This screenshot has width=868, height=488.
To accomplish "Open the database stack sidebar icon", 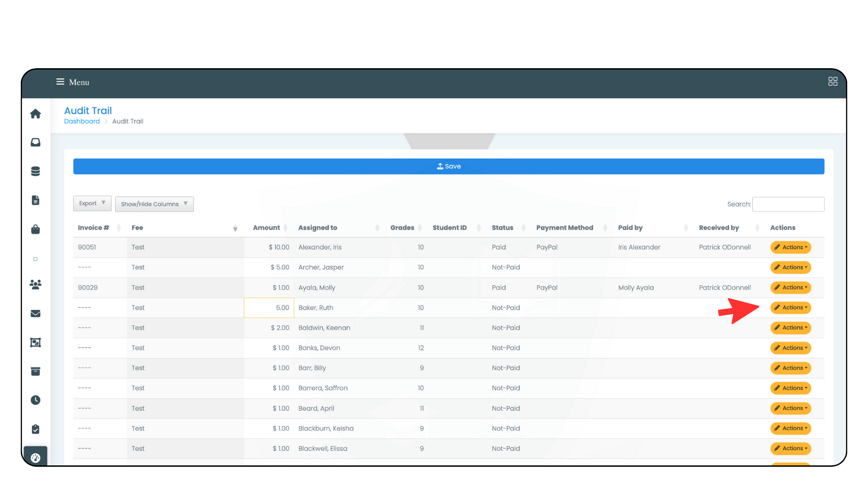I will (x=35, y=171).
